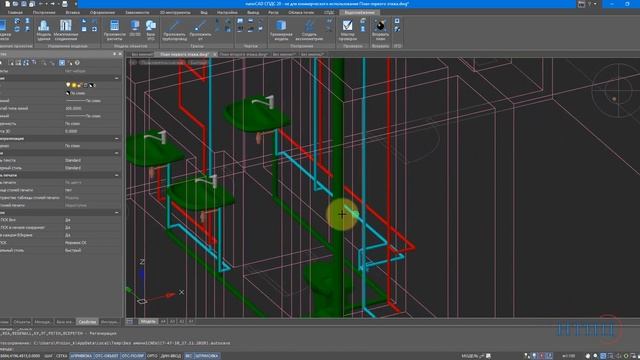Click Создать аксонометрию tool

point(309,30)
